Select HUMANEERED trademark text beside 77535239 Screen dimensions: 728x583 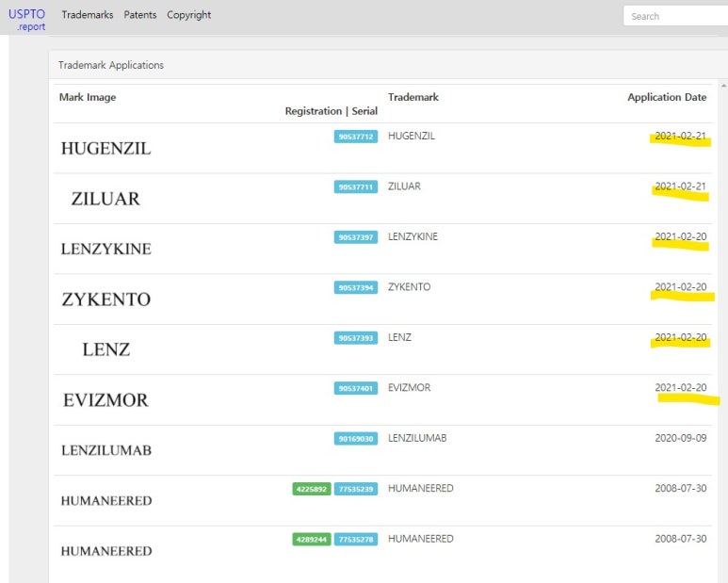(x=421, y=488)
